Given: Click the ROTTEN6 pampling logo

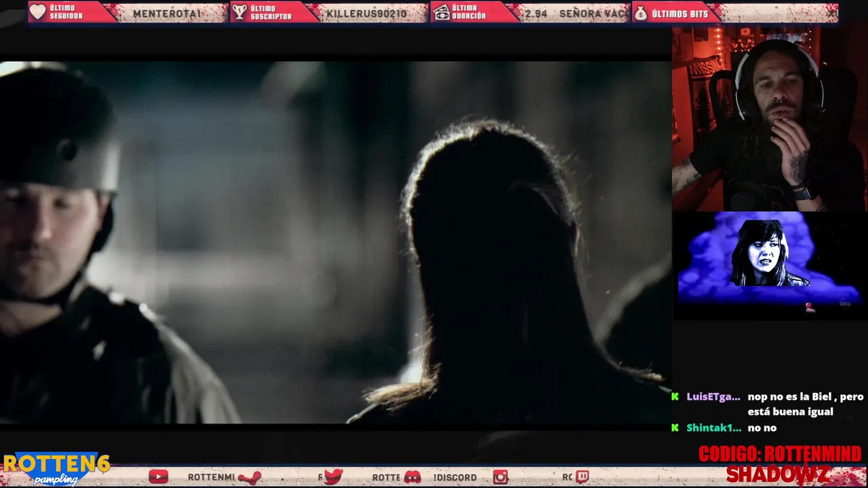Looking at the screenshot, I should point(56,469).
